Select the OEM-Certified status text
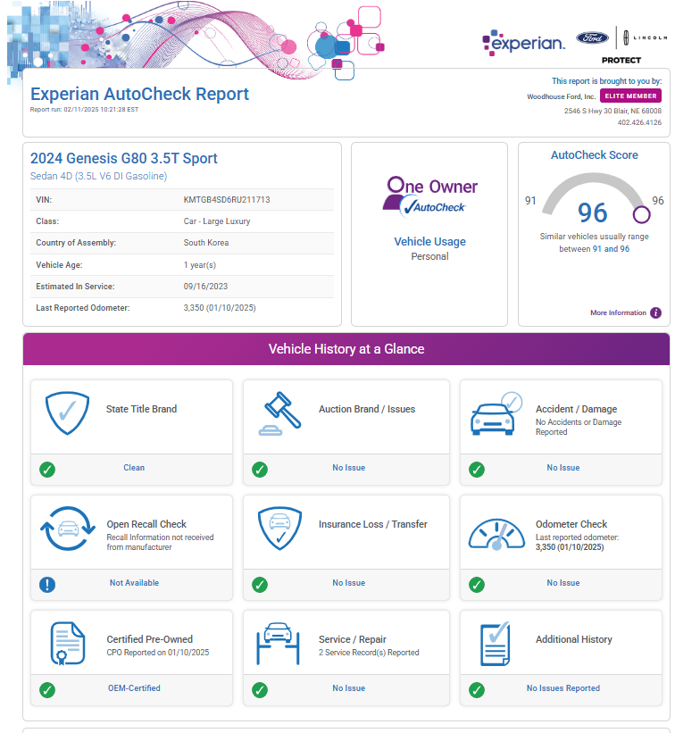Image resolution: width=700 pixels, height=733 pixels. [134, 688]
